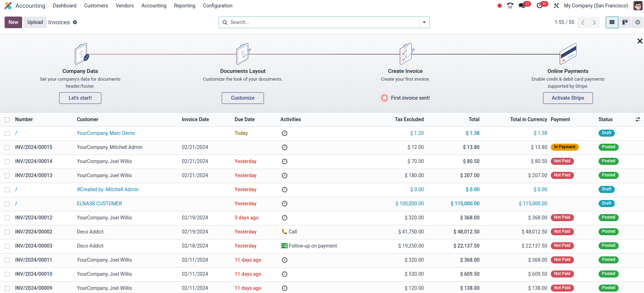Switch to list view
The width and height of the screenshot is (644, 293).
coord(612,22)
